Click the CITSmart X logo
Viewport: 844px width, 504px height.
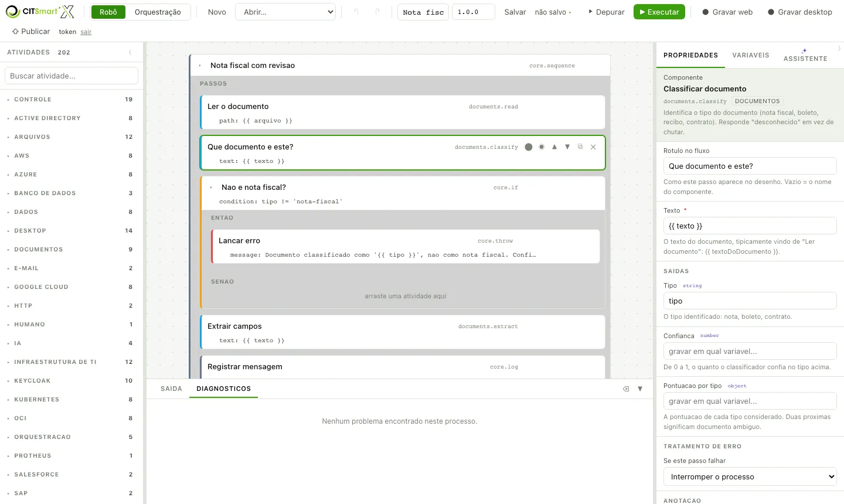tap(41, 12)
